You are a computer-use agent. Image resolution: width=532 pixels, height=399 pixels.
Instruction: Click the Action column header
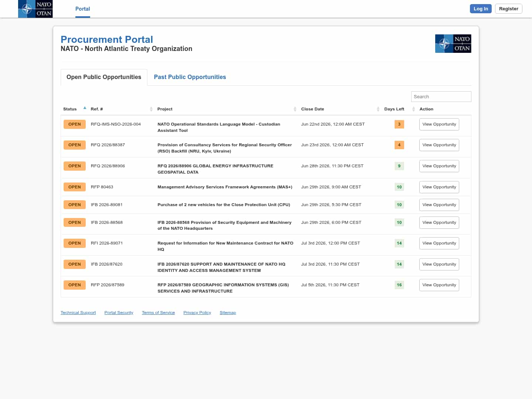point(426,109)
